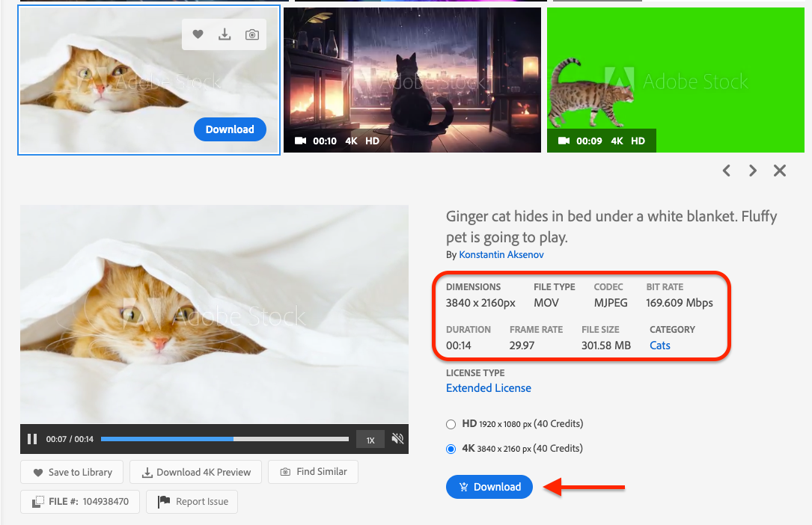This screenshot has width=812, height=525.
Task: Click the MJPEG codec value
Action: point(611,303)
